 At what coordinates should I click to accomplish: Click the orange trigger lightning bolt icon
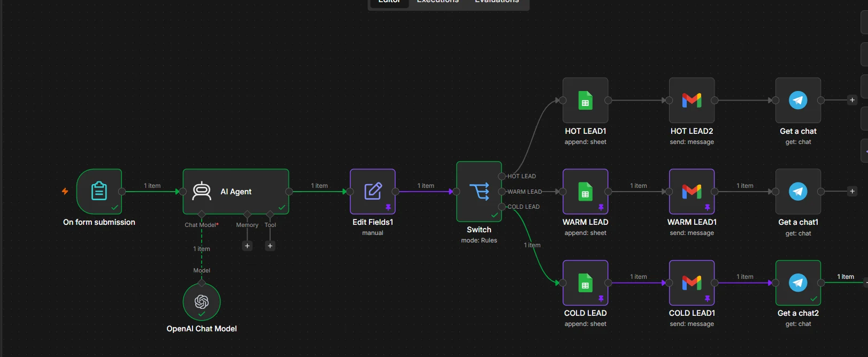tap(65, 191)
